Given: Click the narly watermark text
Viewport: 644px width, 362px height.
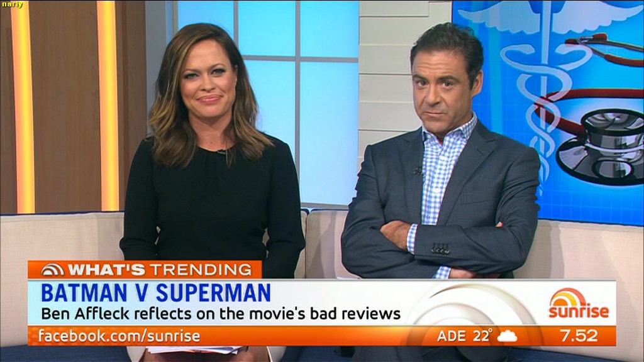Looking at the screenshot, I should click(x=13, y=4).
